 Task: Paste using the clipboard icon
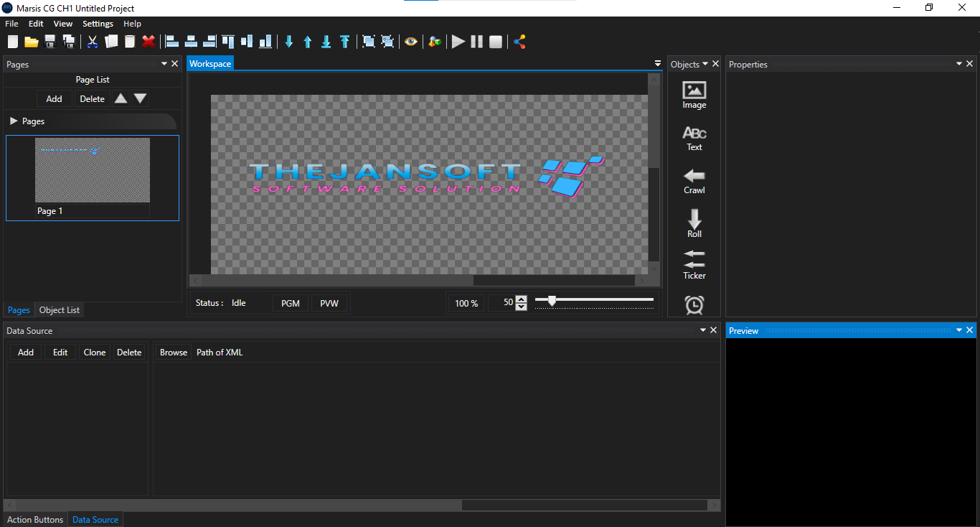pos(130,42)
